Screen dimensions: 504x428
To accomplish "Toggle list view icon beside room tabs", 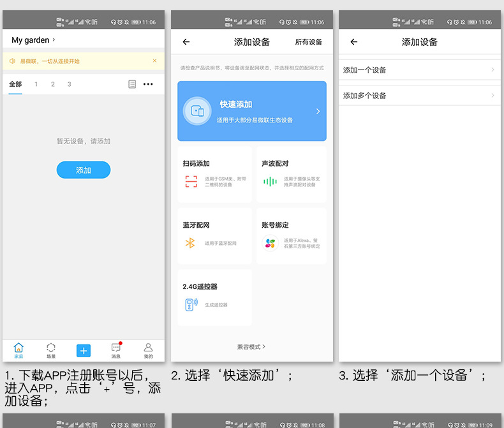I will 132,84.
